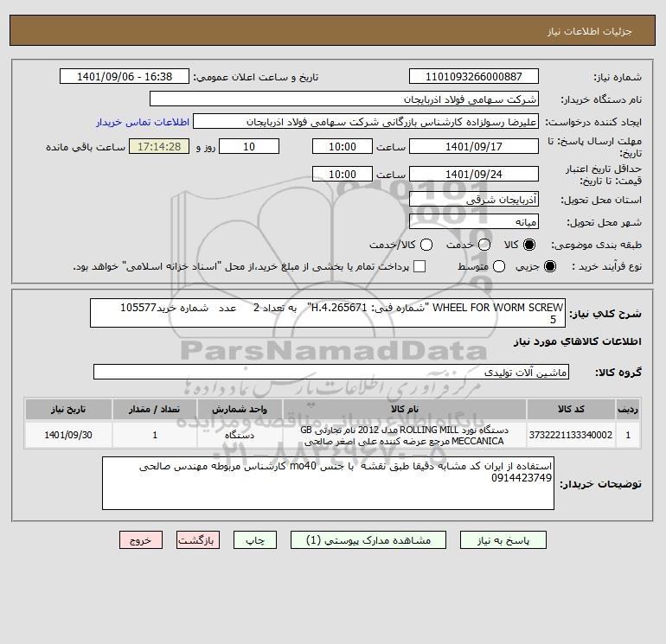Open اطلاعات تماس خریدار link
Viewport: 666px width, 644px height.
(x=143, y=122)
